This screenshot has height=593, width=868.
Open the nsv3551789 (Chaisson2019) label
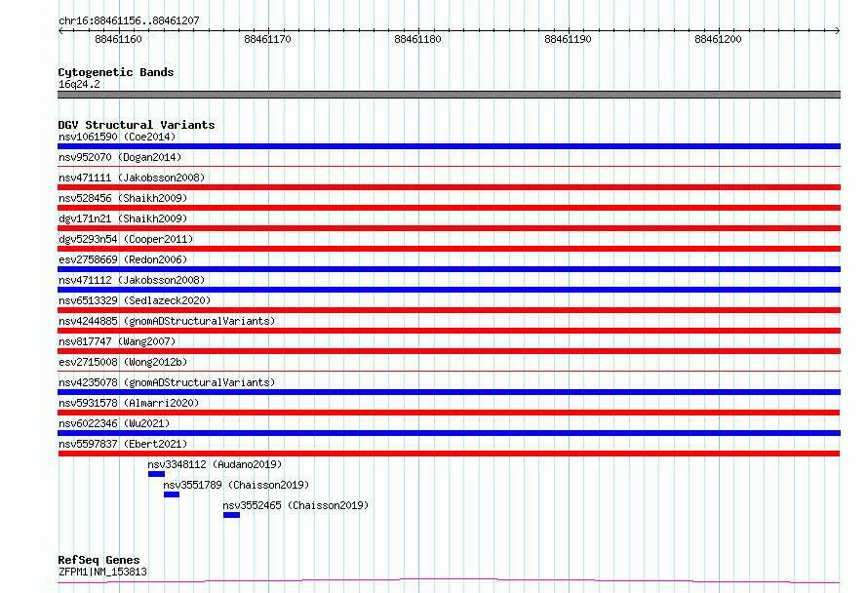[x=236, y=485]
